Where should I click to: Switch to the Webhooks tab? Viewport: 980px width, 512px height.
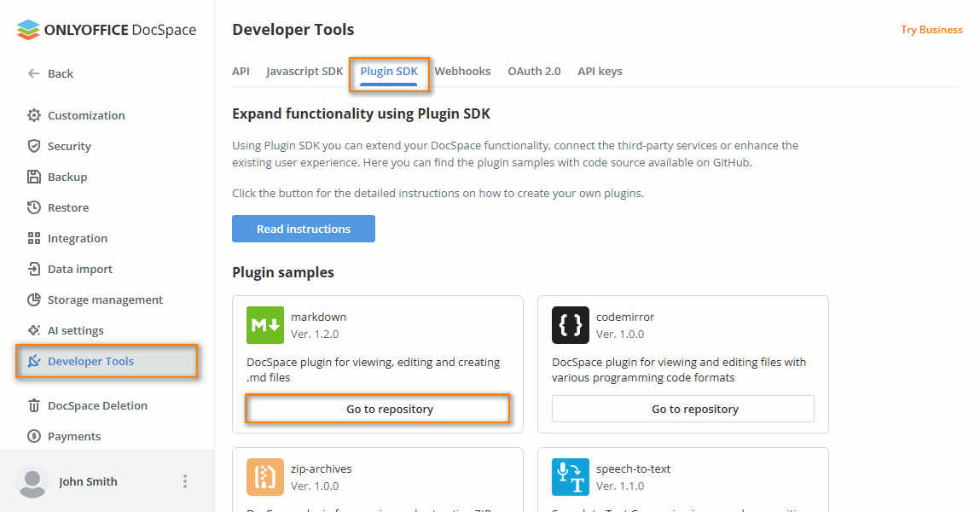pos(462,71)
